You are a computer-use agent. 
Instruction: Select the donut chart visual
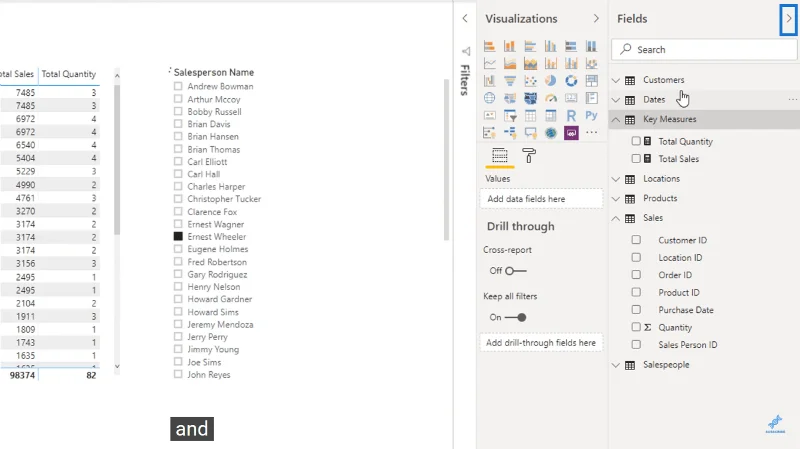(x=571, y=81)
